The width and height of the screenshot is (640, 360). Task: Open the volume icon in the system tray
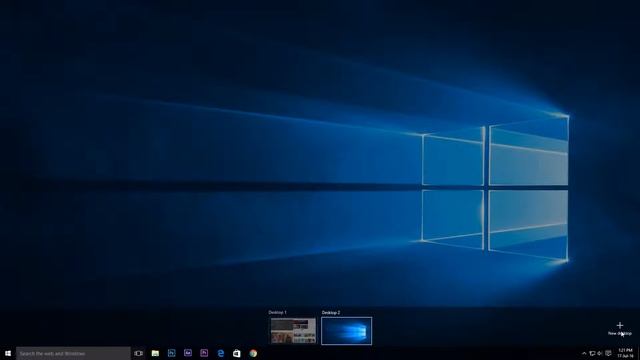(x=600, y=353)
